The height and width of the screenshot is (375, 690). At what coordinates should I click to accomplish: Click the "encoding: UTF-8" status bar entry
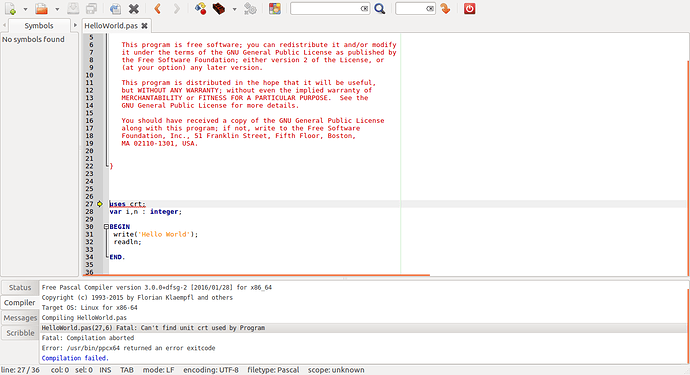(211, 370)
